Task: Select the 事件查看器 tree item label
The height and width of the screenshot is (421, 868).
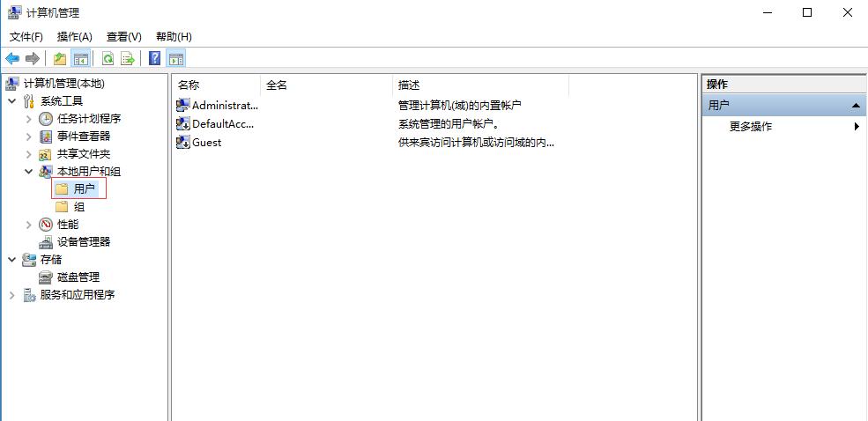Action: [x=84, y=137]
